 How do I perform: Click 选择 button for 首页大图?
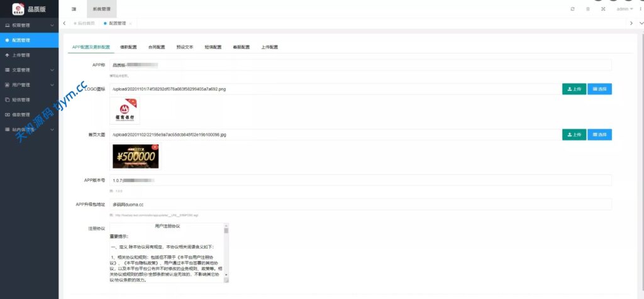coord(599,135)
